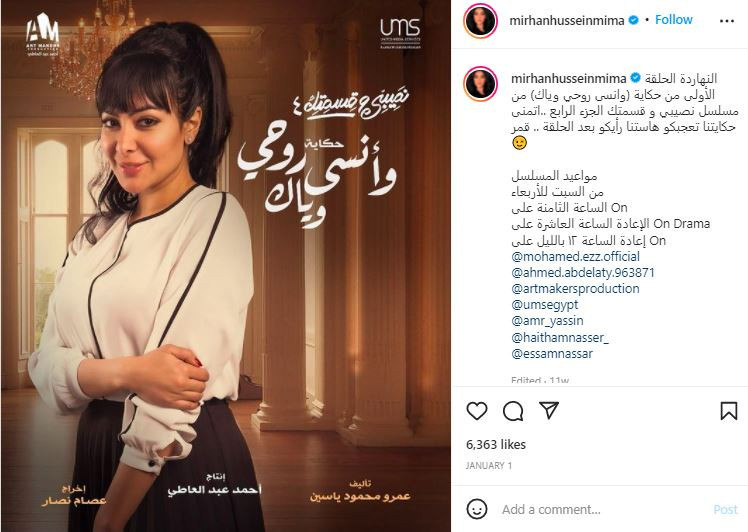The width and height of the screenshot is (748, 532).
Task: Share the post using the paper plane icon
Action: coord(549,410)
